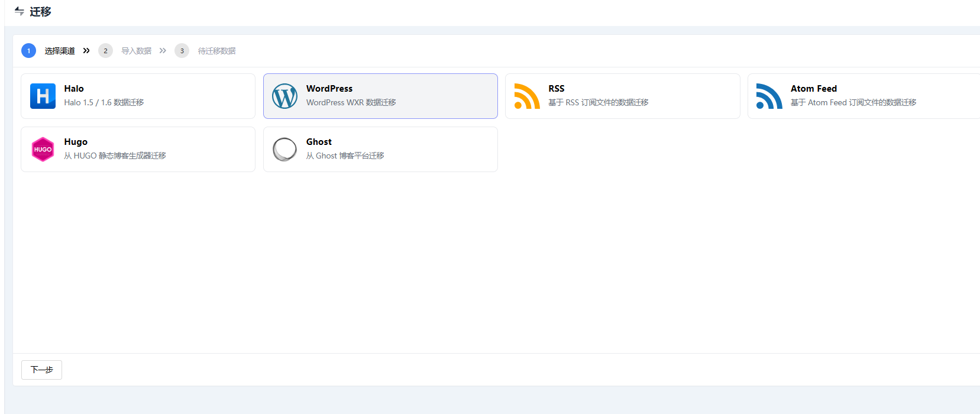
Task: Click the Ghost circle logo icon
Action: 284,149
